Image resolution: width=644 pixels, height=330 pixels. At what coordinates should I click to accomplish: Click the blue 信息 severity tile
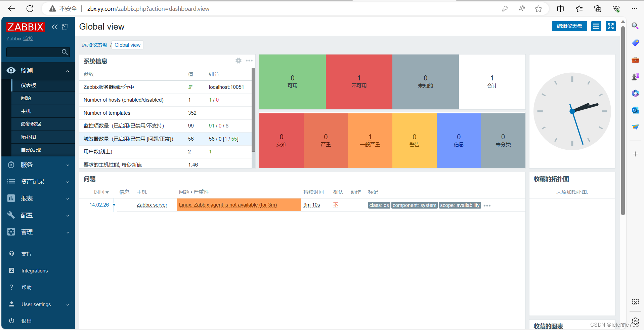pos(459,141)
